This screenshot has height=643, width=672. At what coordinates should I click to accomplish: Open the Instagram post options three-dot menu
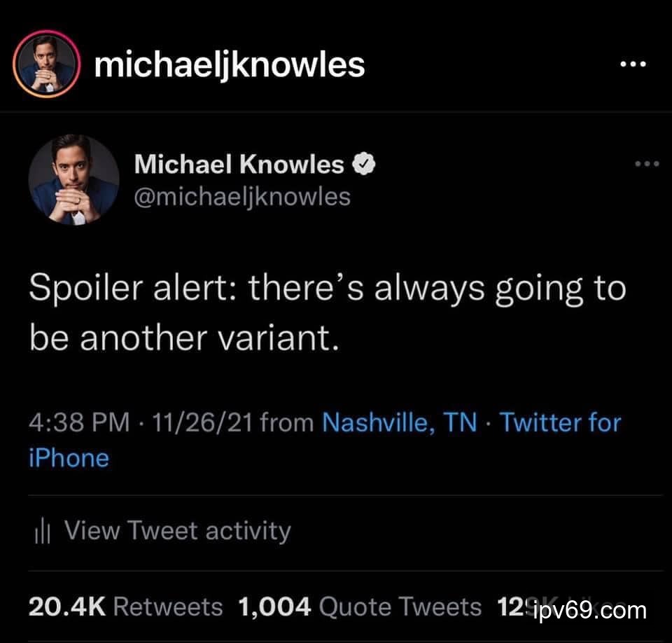(633, 64)
